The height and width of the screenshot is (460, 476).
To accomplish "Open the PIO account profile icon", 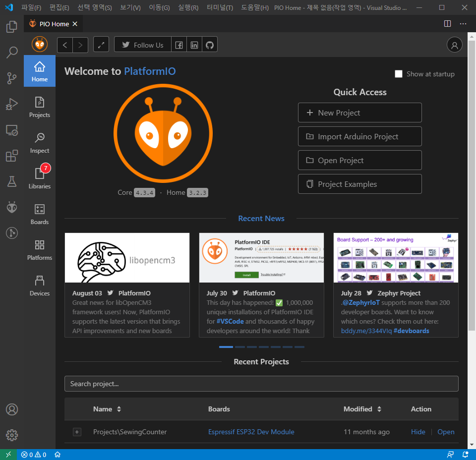I will click(455, 45).
